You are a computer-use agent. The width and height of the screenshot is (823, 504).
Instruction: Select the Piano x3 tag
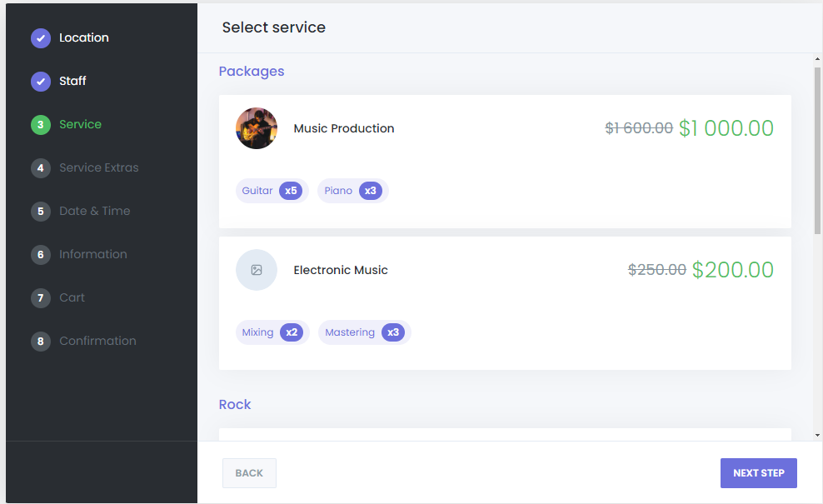352,190
